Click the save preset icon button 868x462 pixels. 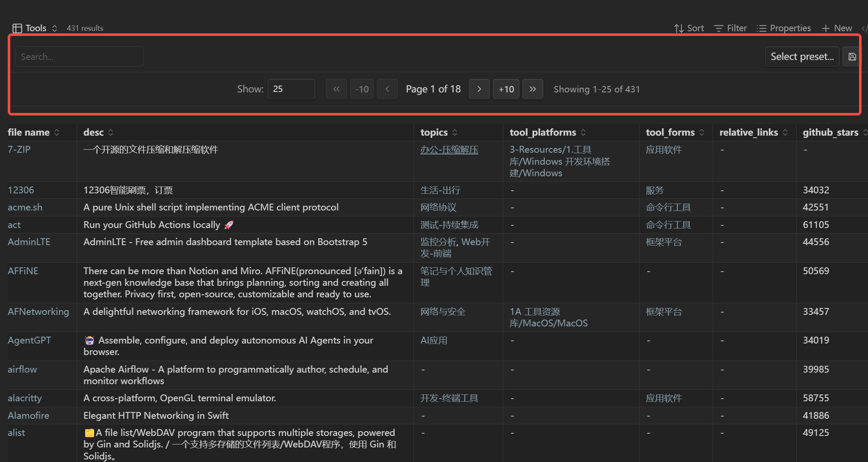coord(852,56)
